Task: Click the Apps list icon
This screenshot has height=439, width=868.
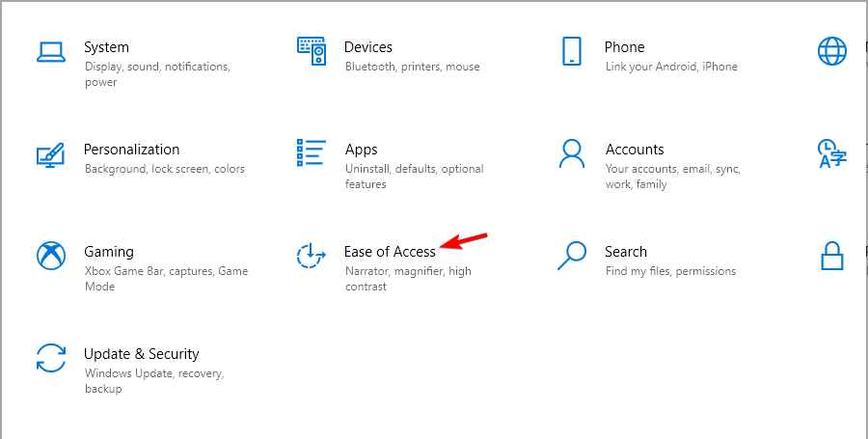Action: point(312,152)
